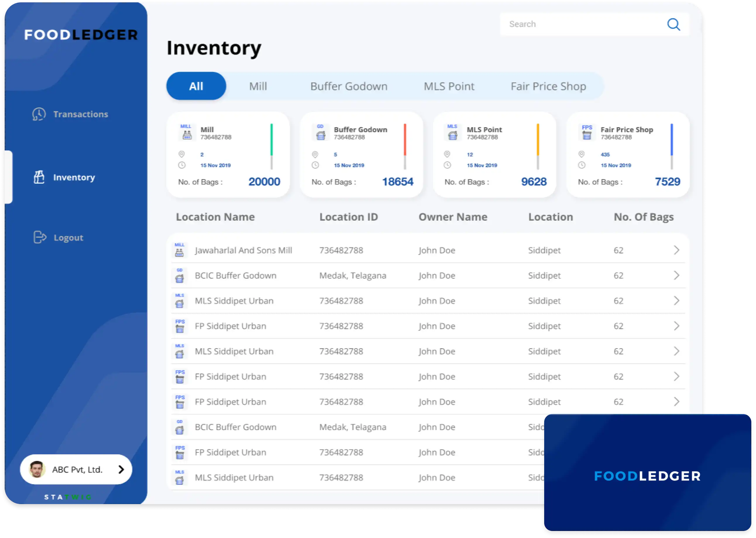Image resolution: width=756 pixels, height=538 pixels.
Task: Click the Location Name column header
Action: [x=215, y=217]
